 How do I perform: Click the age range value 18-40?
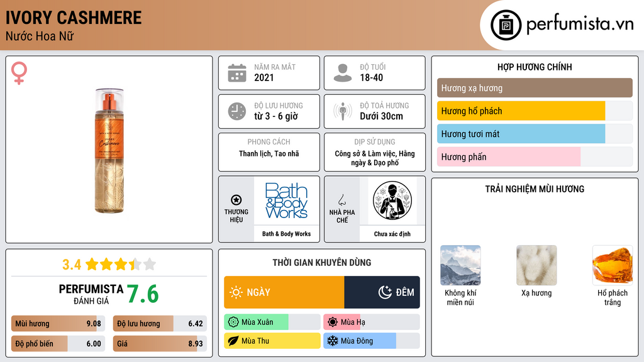pos(371,77)
